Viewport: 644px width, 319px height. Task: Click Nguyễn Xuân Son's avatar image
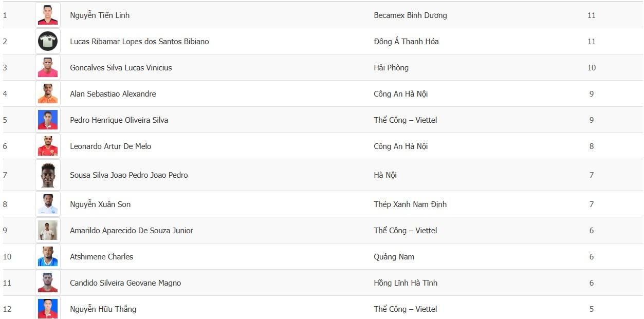[x=48, y=204]
